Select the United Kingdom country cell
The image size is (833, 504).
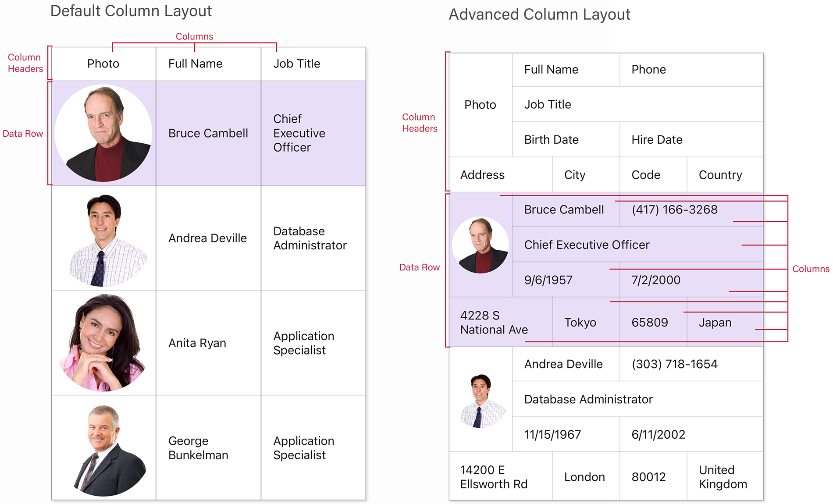[723, 477]
